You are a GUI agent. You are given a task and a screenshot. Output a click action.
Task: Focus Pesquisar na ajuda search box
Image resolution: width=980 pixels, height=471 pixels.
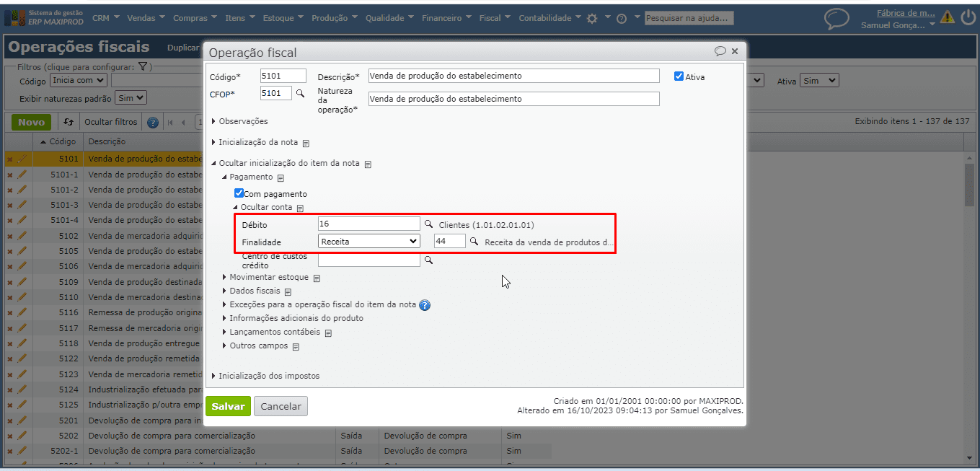click(x=689, y=18)
